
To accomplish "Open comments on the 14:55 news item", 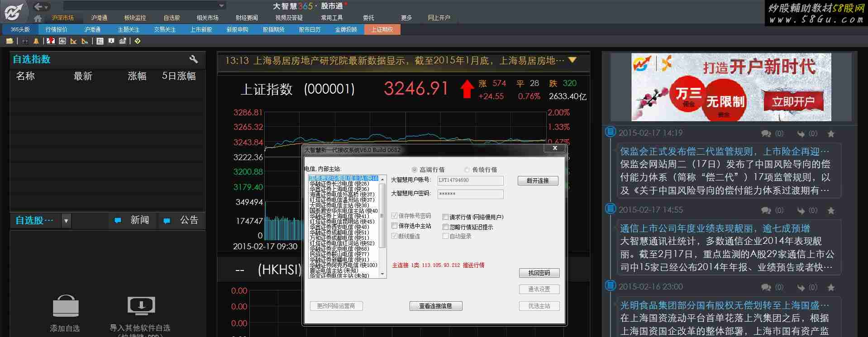I will pos(766,210).
